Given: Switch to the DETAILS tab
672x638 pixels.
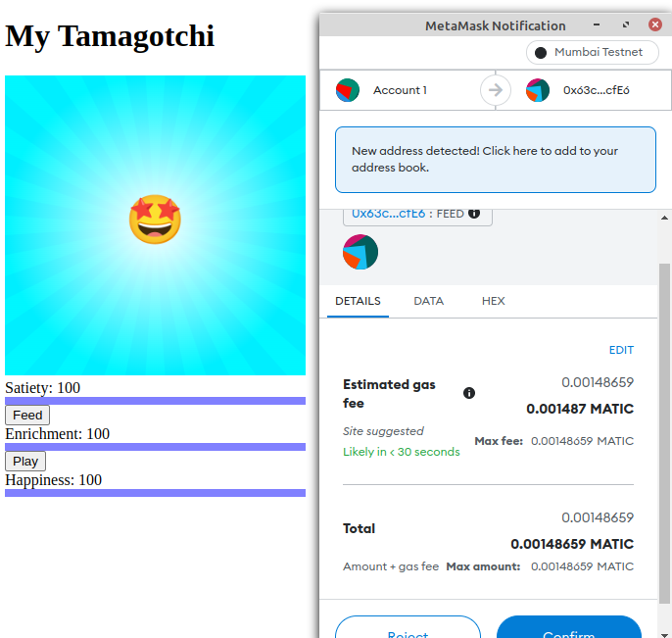Looking at the screenshot, I should [358, 301].
